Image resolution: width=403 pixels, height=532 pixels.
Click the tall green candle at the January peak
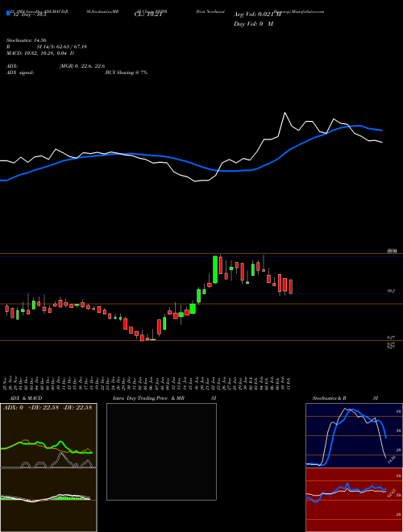(x=215, y=269)
